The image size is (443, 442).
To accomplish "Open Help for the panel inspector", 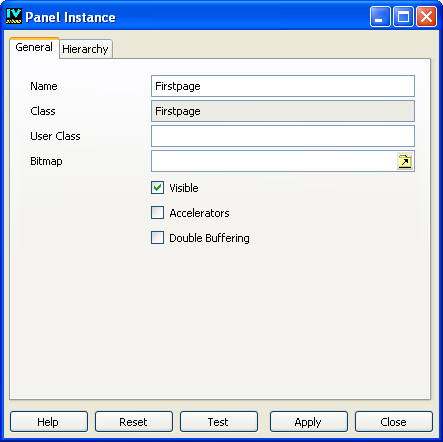I will tap(49, 422).
